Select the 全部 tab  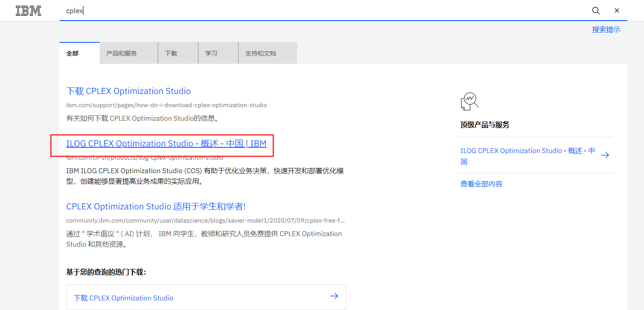pyautogui.click(x=73, y=53)
